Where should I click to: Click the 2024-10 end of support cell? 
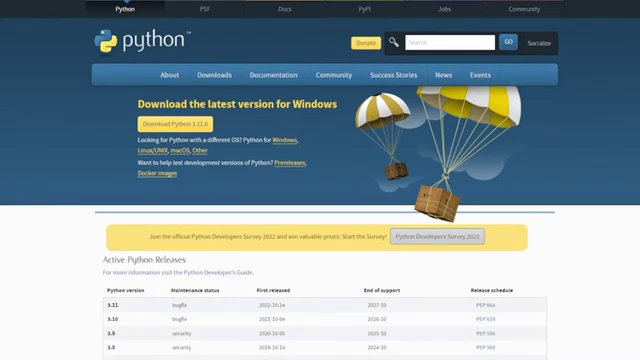[377, 348]
